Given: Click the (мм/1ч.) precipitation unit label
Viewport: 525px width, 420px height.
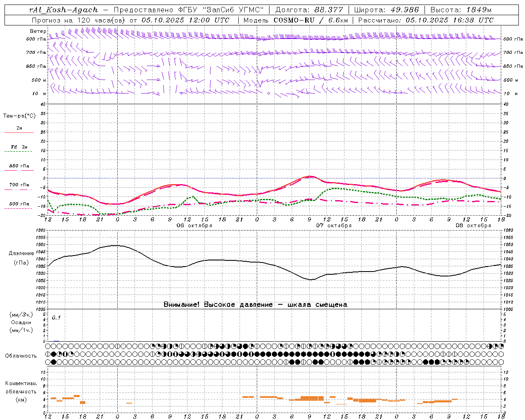Looking at the screenshot, I should (21, 330).
